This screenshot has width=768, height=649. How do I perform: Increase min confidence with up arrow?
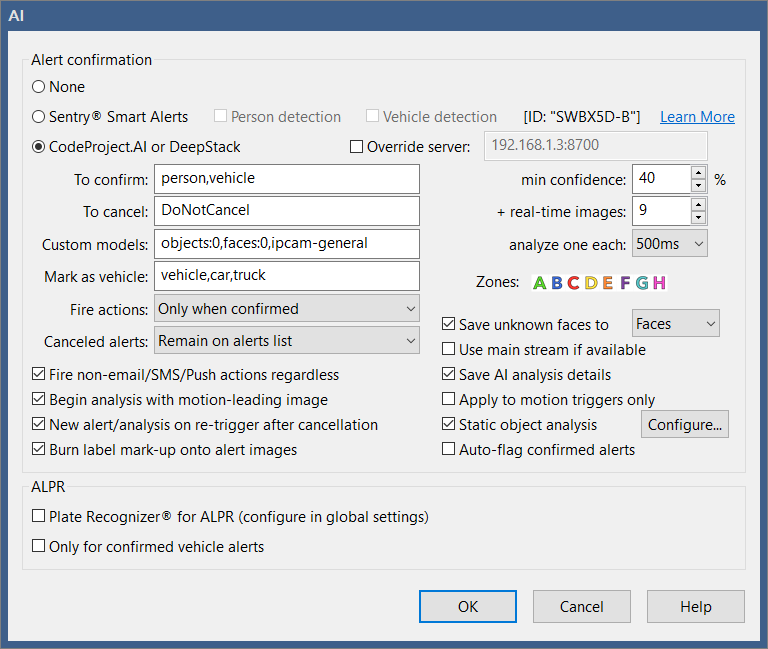(698, 173)
